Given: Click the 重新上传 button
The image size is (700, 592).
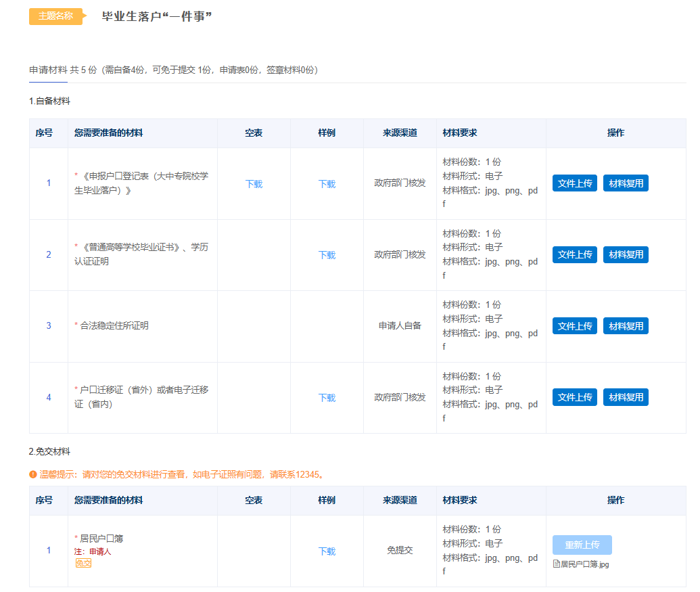Looking at the screenshot, I should pyautogui.click(x=582, y=545).
